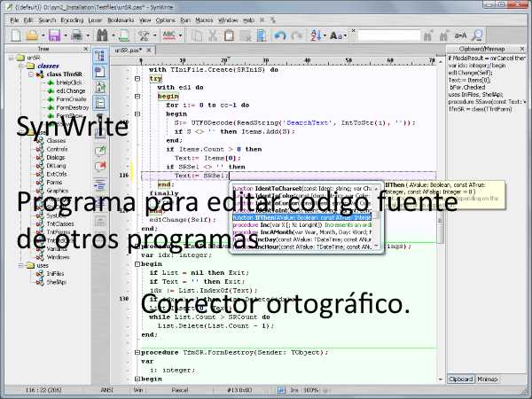
Task: Collapse the unSR root tree node
Action: pos(12,58)
